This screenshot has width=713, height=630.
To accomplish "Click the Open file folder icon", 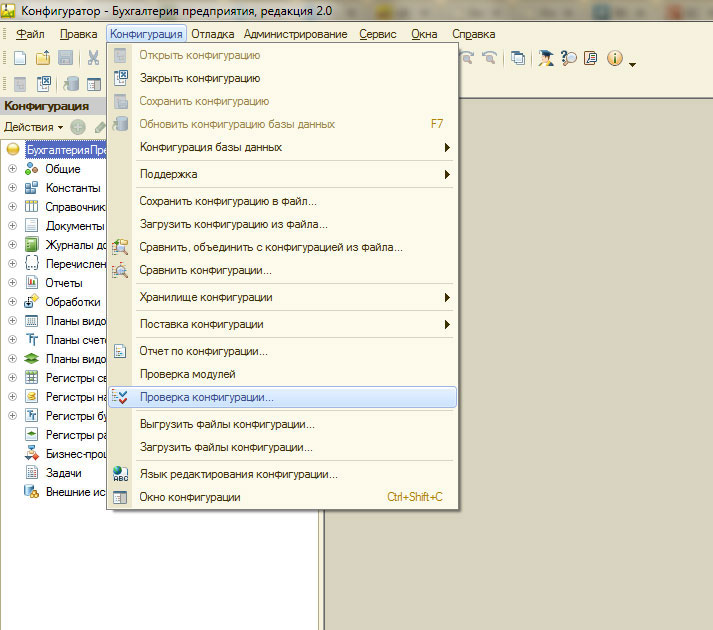I will (43, 59).
